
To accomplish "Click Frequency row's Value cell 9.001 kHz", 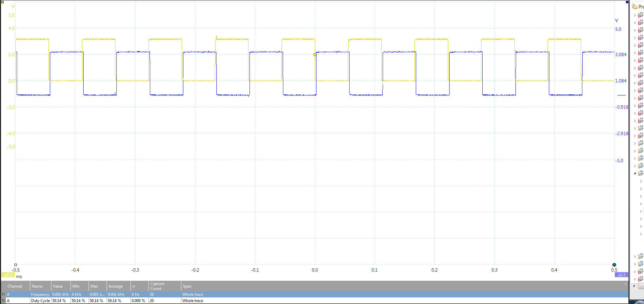I will [x=61, y=294].
